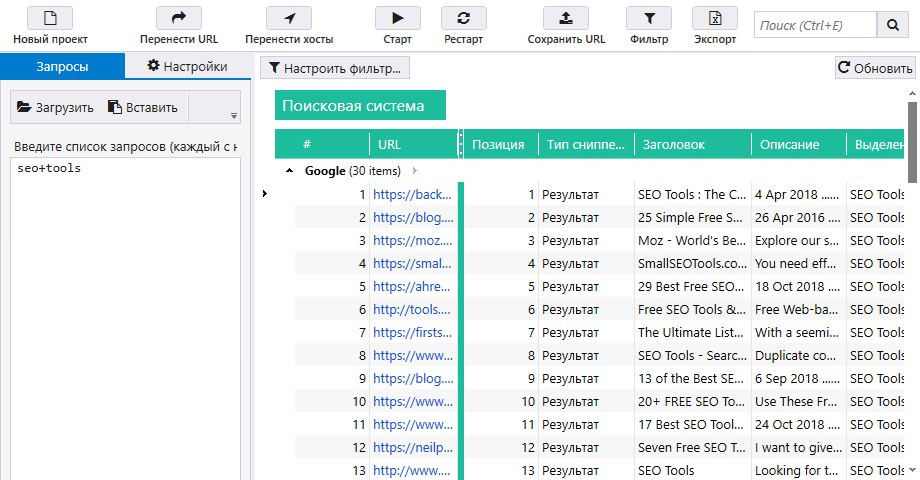Open the https://neilp... link in row 12
The width and height of the screenshot is (920, 480).
(413, 447)
